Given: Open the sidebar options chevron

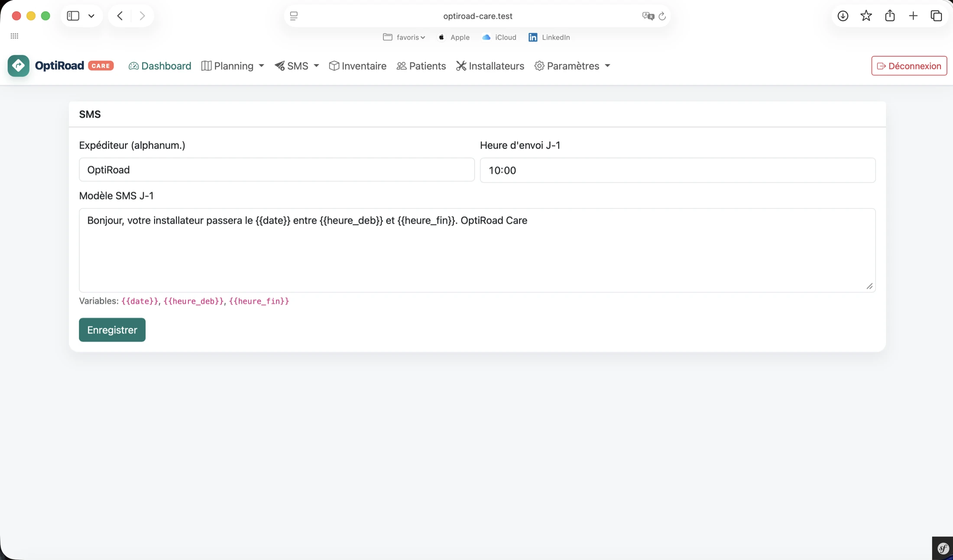Looking at the screenshot, I should (x=91, y=16).
